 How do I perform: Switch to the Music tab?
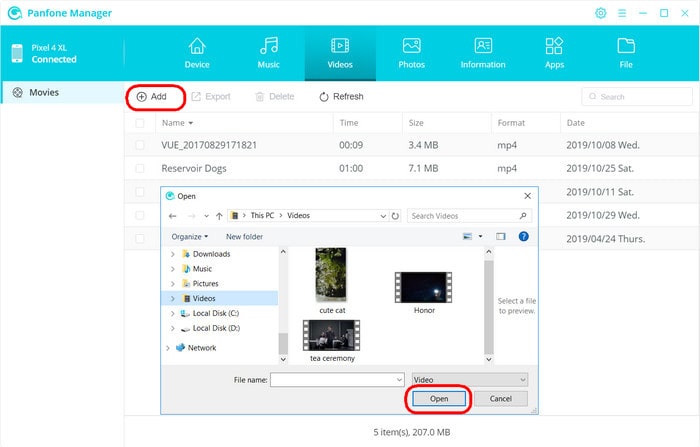point(268,53)
